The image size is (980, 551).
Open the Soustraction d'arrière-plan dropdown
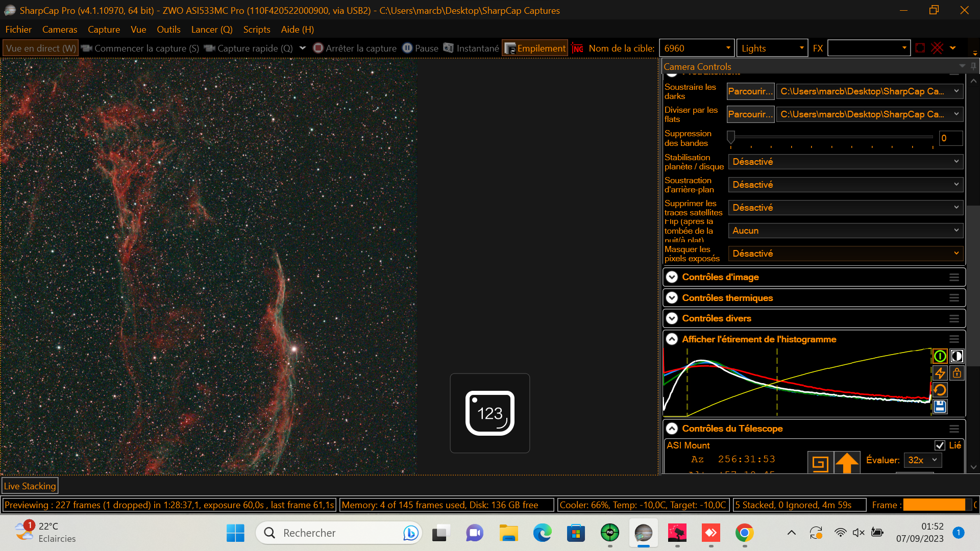click(x=845, y=185)
